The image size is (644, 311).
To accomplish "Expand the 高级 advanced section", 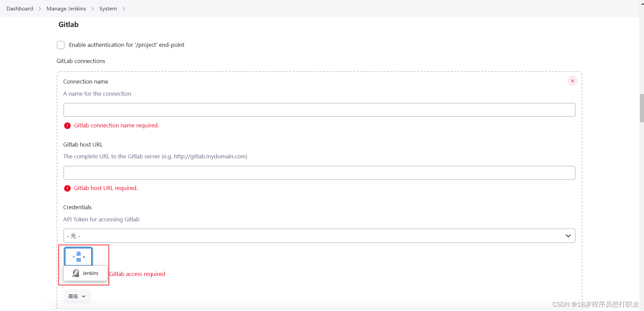I will [77, 297].
